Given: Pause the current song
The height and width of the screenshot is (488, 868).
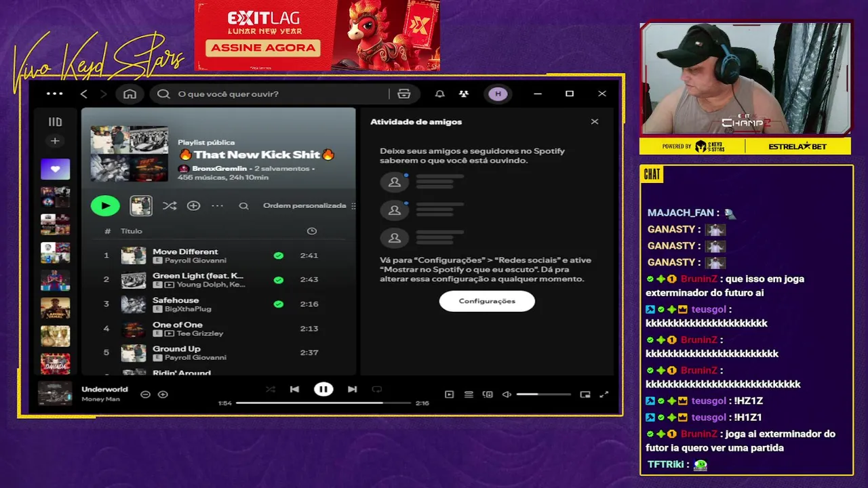Looking at the screenshot, I should (x=323, y=389).
